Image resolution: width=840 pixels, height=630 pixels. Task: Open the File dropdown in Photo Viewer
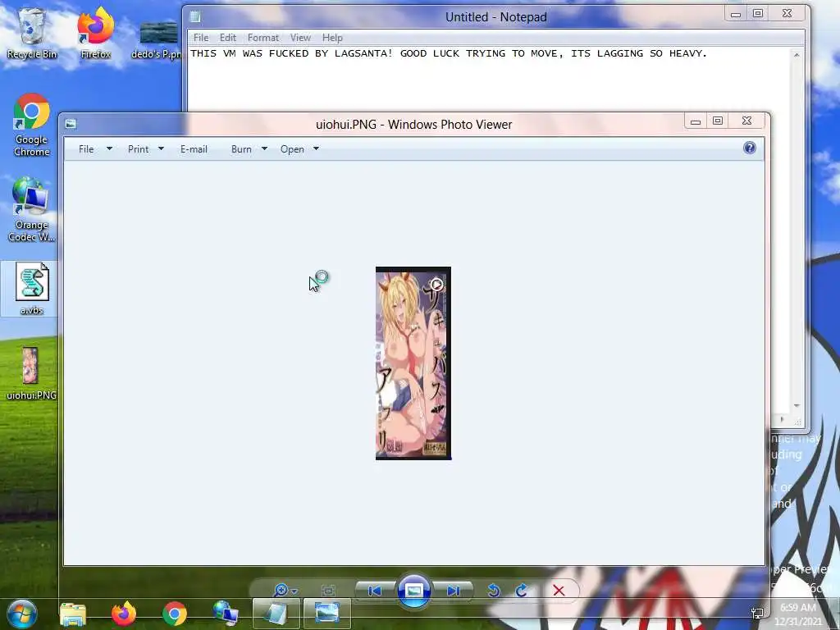95,149
